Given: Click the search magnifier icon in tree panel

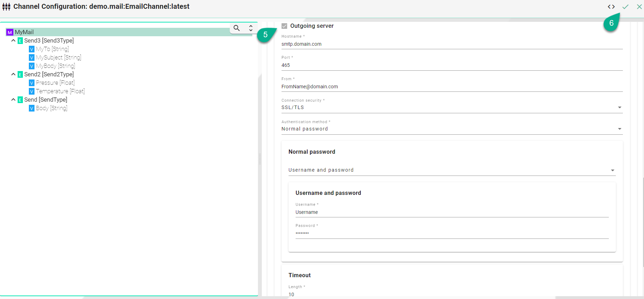Looking at the screenshot, I should 237,28.
